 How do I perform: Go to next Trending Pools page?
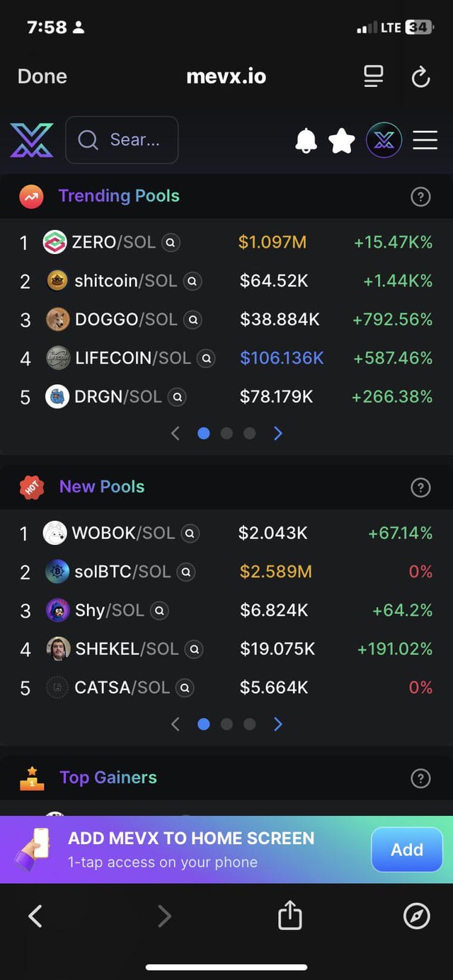click(278, 433)
